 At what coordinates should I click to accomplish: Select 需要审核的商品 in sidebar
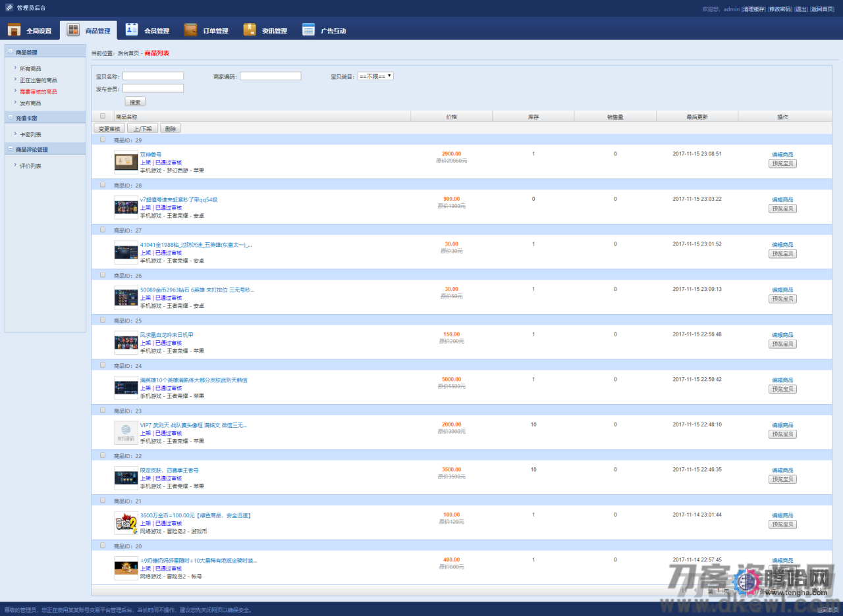coord(38,91)
